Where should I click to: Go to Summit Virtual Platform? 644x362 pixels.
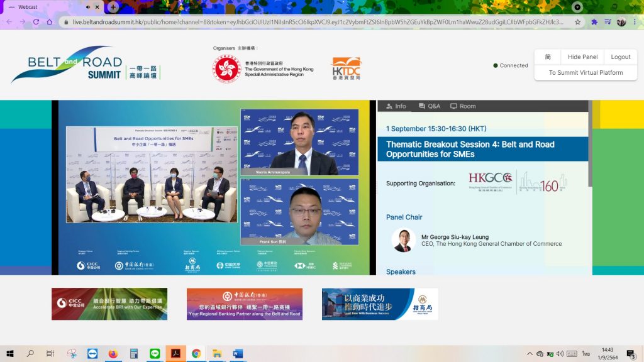(x=586, y=73)
